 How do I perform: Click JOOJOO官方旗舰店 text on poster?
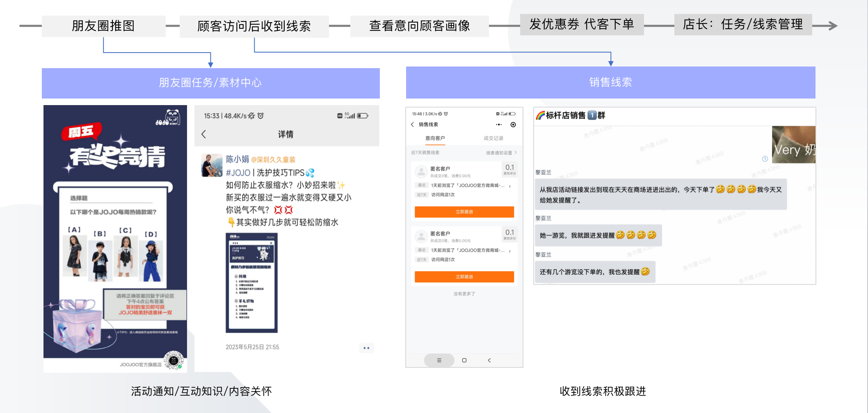point(141,365)
